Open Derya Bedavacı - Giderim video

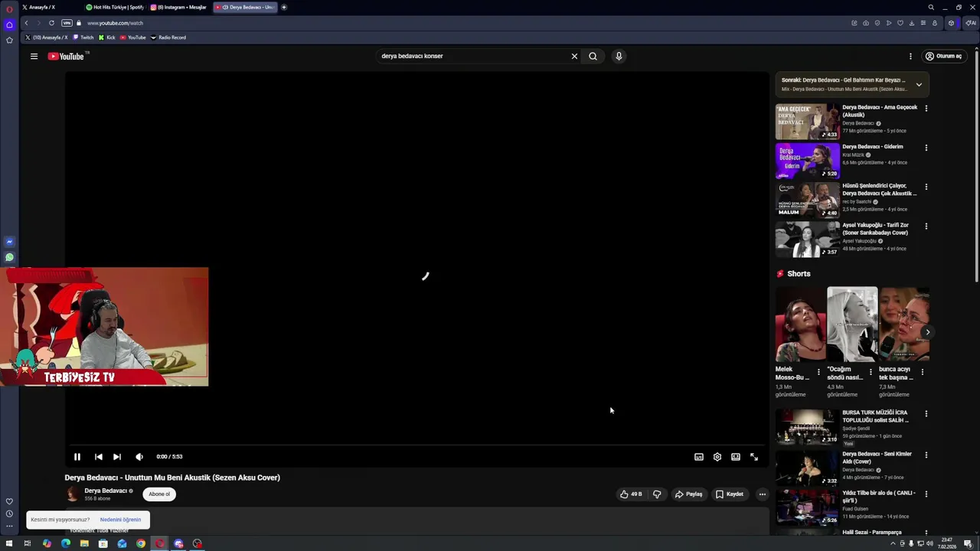coord(808,161)
